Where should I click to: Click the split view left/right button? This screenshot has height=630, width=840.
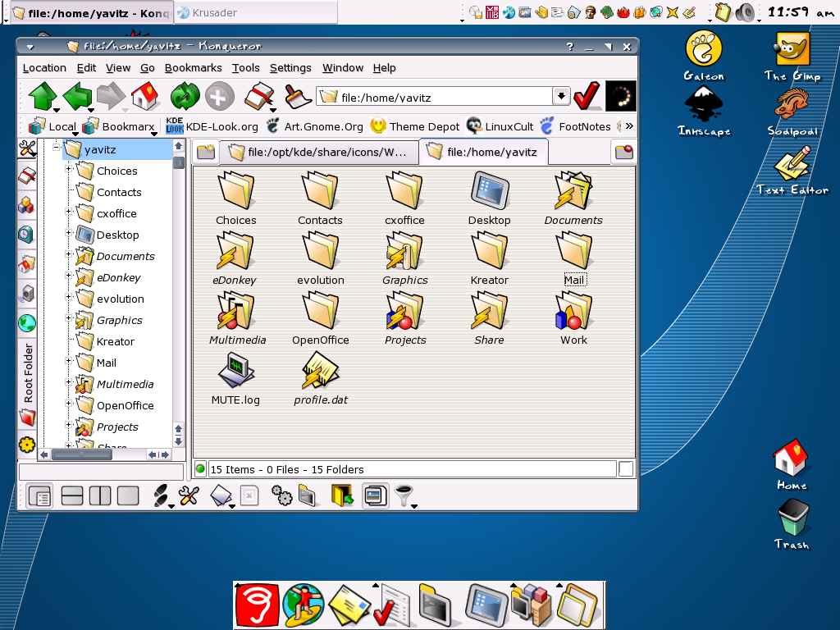tap(99, 495)
